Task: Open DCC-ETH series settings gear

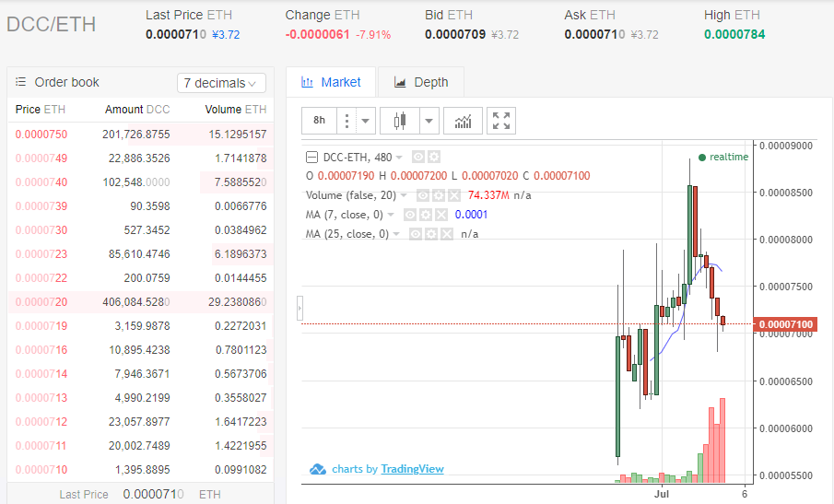Action: (x=435, y=157)
